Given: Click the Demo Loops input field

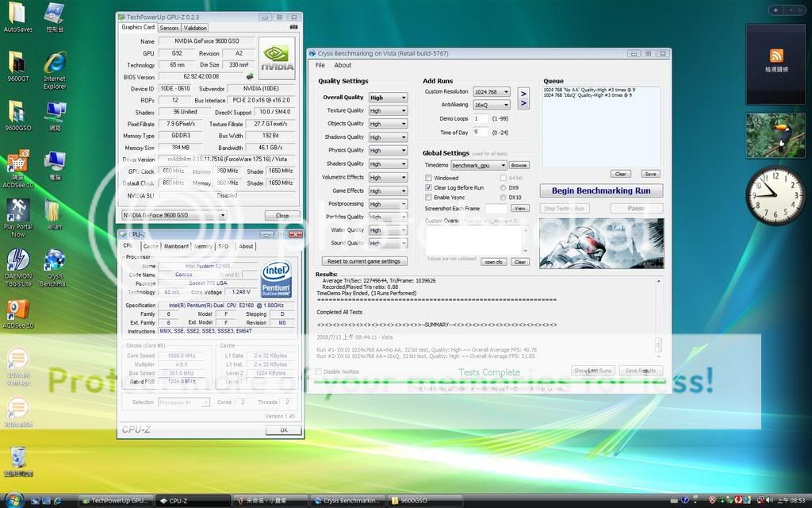Looking at the screenshot, I should click(481, 118).
